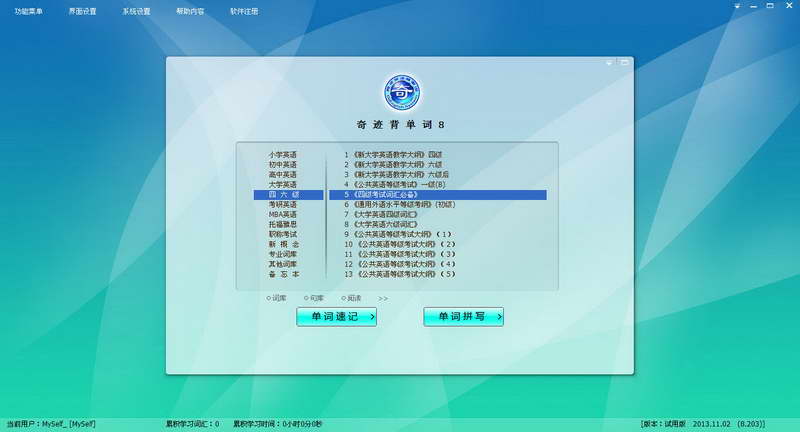Click the 当前用户 MySelf status bar entry

[51, 424]
